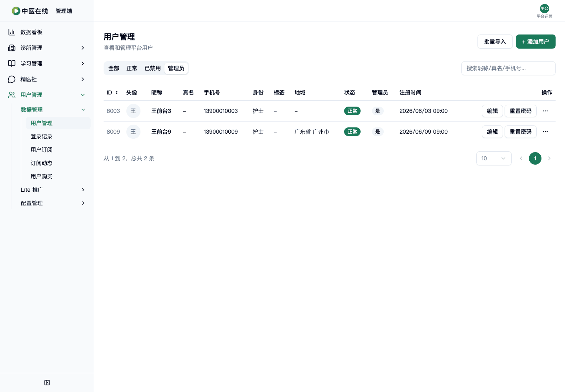Click the region cell 广东省 广州市
The width and height of the screenshot is (565, 392).
click(x=312, y=132)
